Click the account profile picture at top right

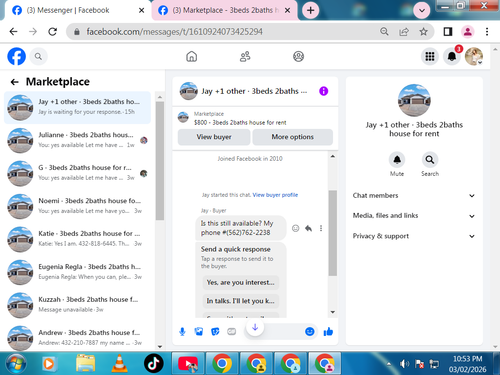(474, 56)
